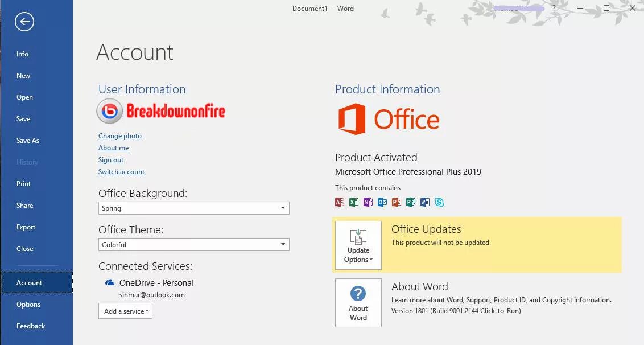
Task: Click the Excel app icon
Action: pos(354,202)
